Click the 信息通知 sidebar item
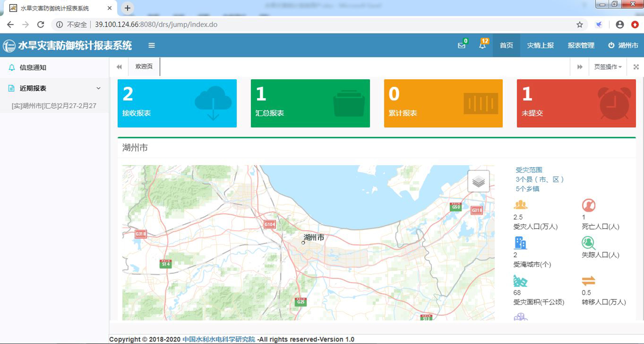The height and width of the screenshot is (344, 644). point(33,67)
